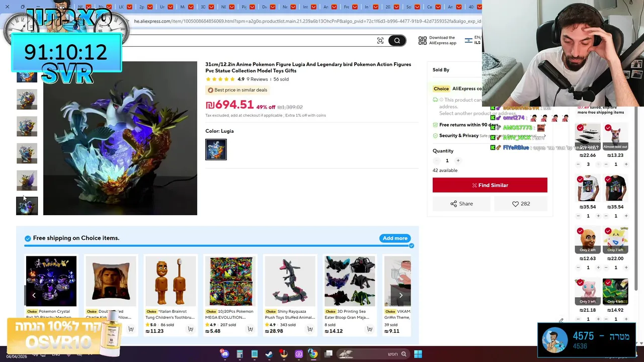Image resolution: width=644 pixels, height=362 pixels.
Task: Add 3D Printing Sea Eater item to cart
Action: point(370,329)
